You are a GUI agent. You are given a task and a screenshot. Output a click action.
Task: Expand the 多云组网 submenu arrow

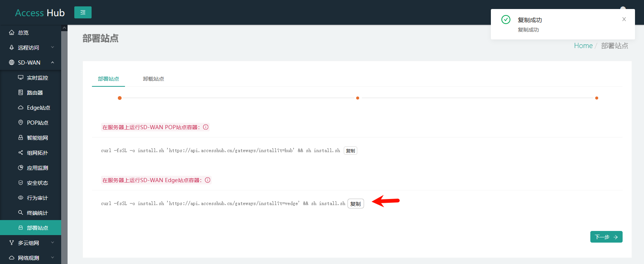pyautogui.click(x=53, y=243)
